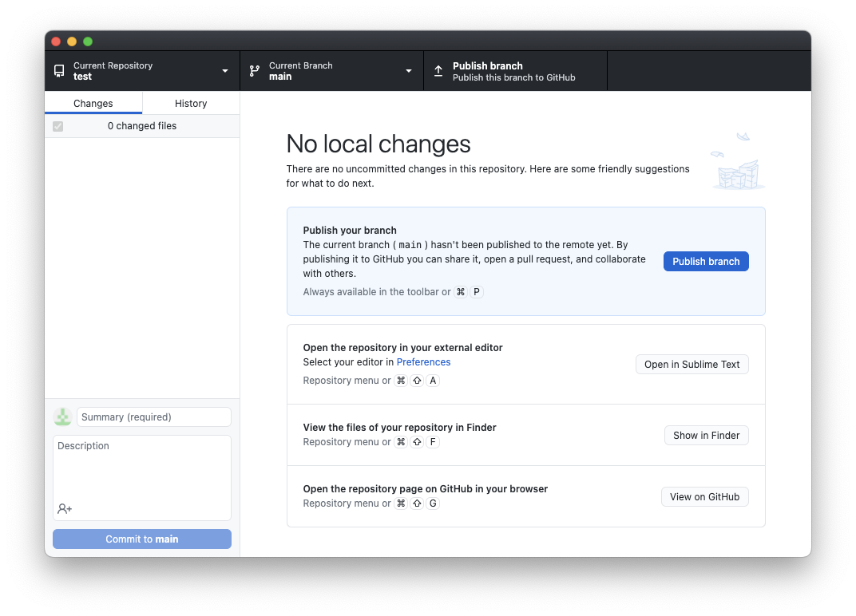Click the Publish branch upload arrow icon

(438, 70)
